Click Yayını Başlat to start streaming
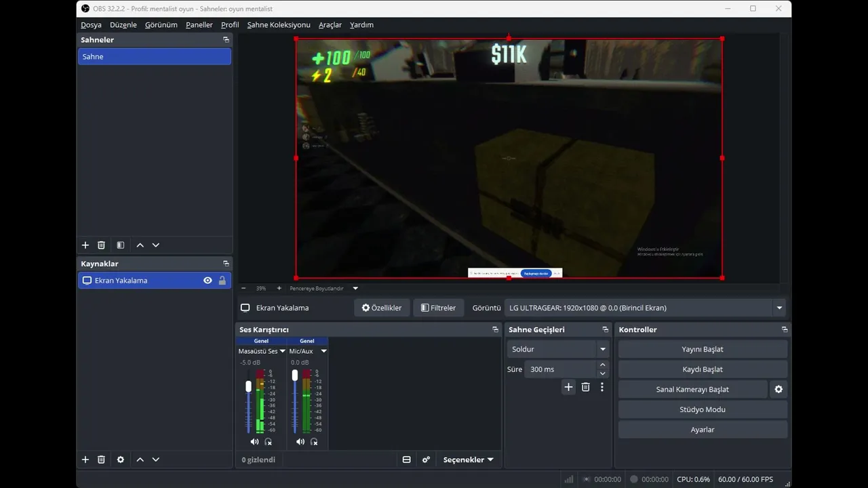 pyautogui.click(x=703, y=349)
